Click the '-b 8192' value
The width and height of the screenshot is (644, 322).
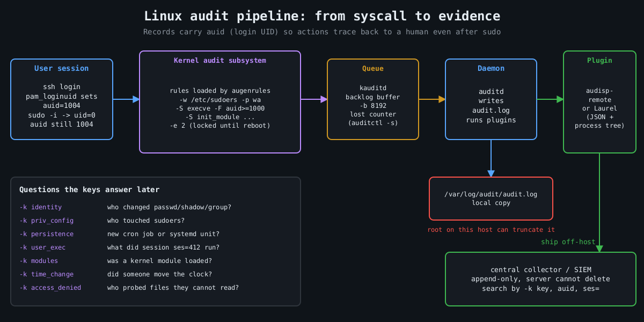pyautogui.click(x=373, y=106)
